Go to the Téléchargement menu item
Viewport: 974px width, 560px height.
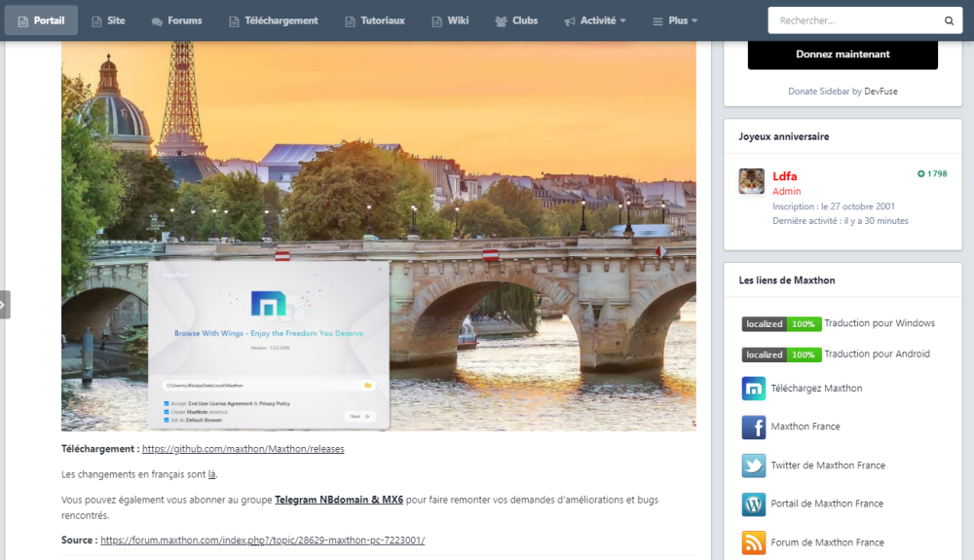[273, 20]
